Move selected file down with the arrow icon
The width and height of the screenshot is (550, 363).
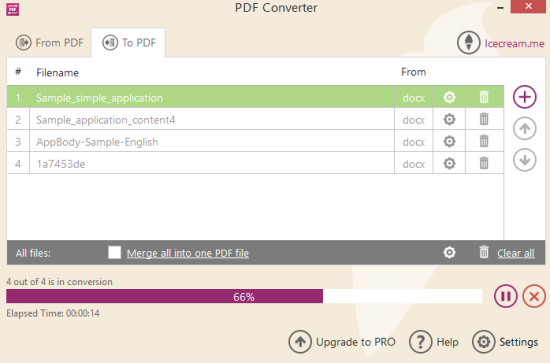pos(525,160)
